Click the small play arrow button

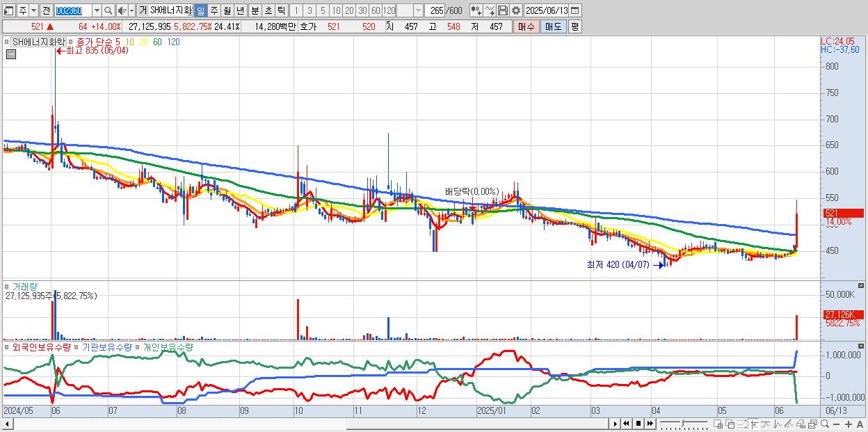point(615,424)
